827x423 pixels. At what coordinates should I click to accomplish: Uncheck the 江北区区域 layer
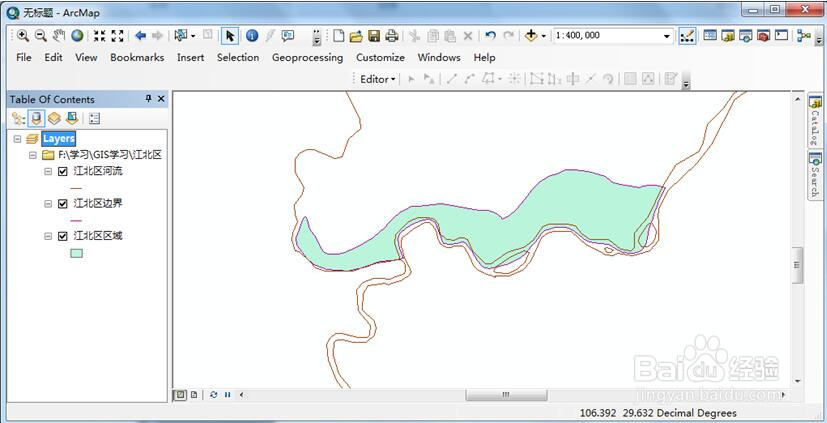[63, 236]
